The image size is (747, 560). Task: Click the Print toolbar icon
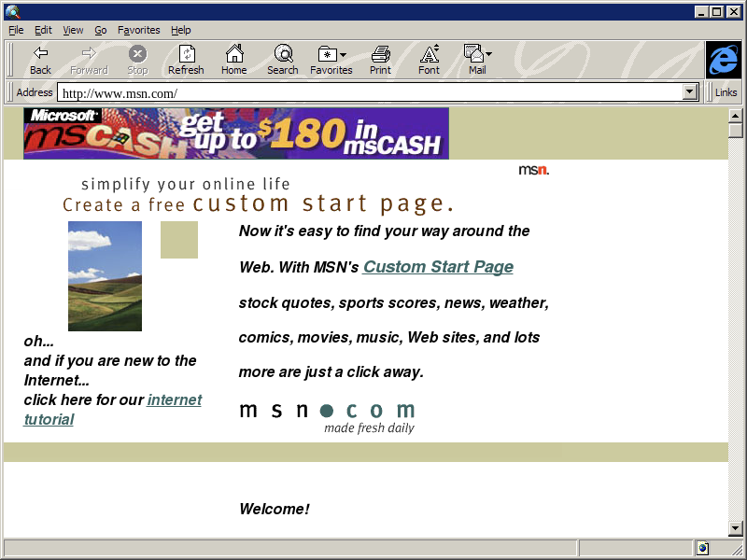380,54
